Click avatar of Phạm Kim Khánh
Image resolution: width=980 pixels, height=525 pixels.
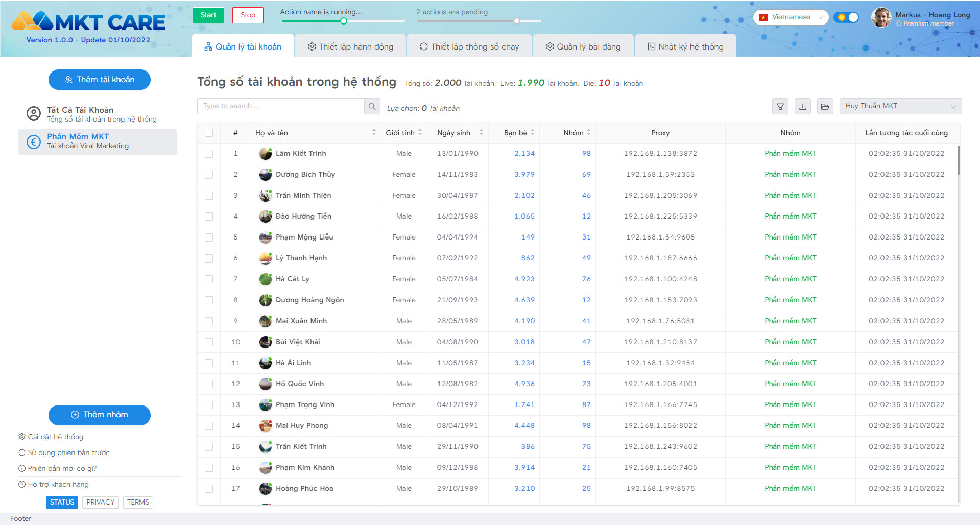pos(266,467)
